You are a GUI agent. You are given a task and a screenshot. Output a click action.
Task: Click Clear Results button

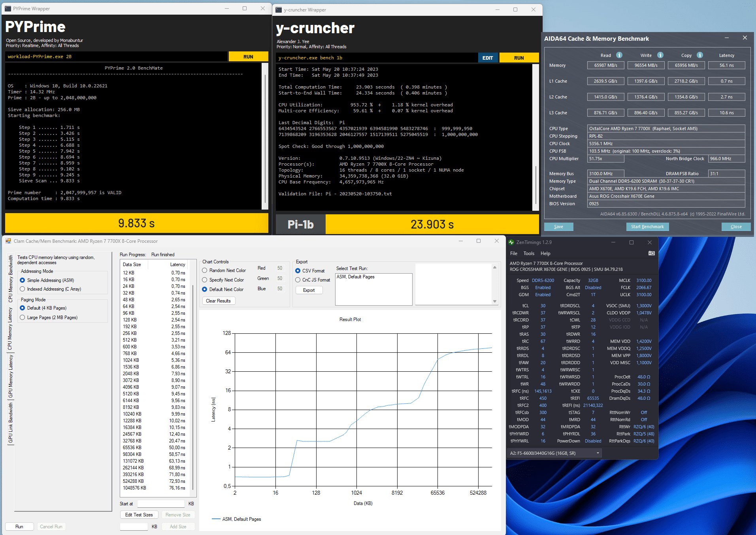[x=219, y=301]
